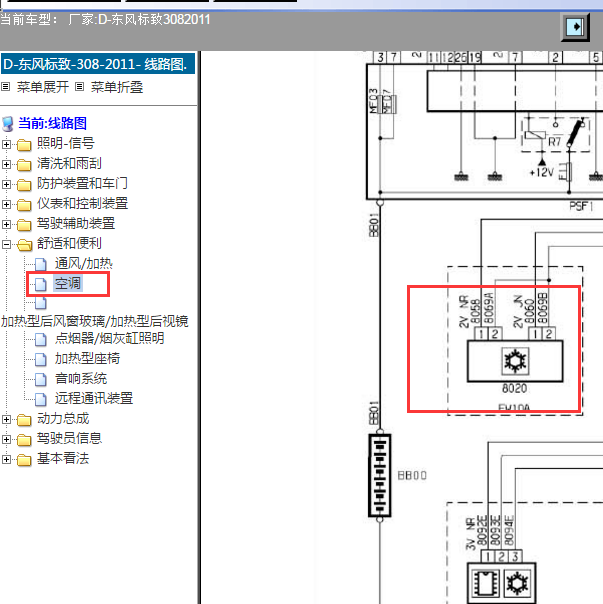603x604 pixels.
Task: Click the page icon beside 点烟器/烟灰缸照明
Action: point(41,339)
